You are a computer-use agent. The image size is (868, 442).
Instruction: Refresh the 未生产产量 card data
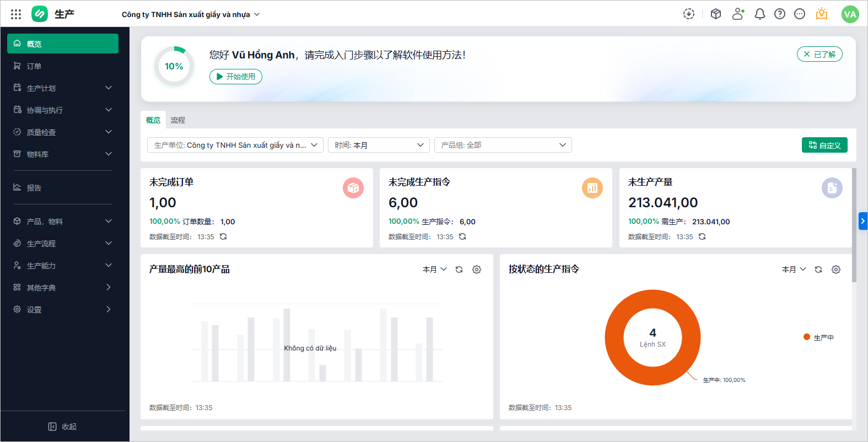point(702,236)
